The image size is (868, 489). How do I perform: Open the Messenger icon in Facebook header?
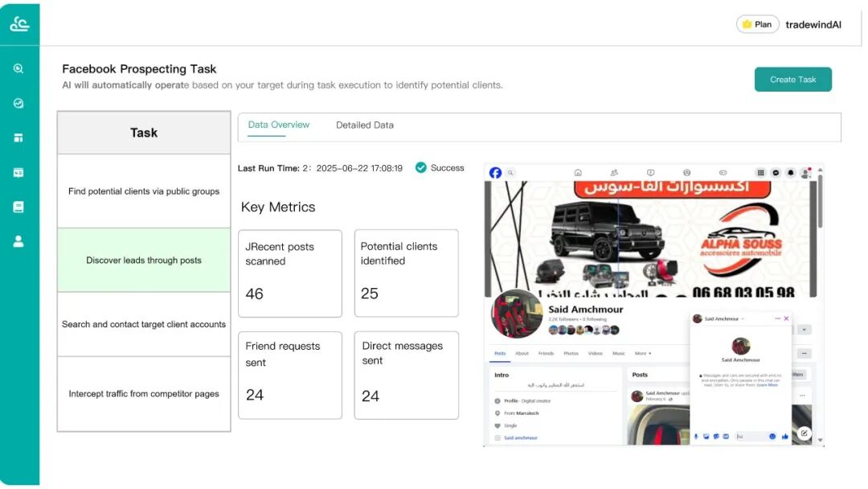pos(776,172)
